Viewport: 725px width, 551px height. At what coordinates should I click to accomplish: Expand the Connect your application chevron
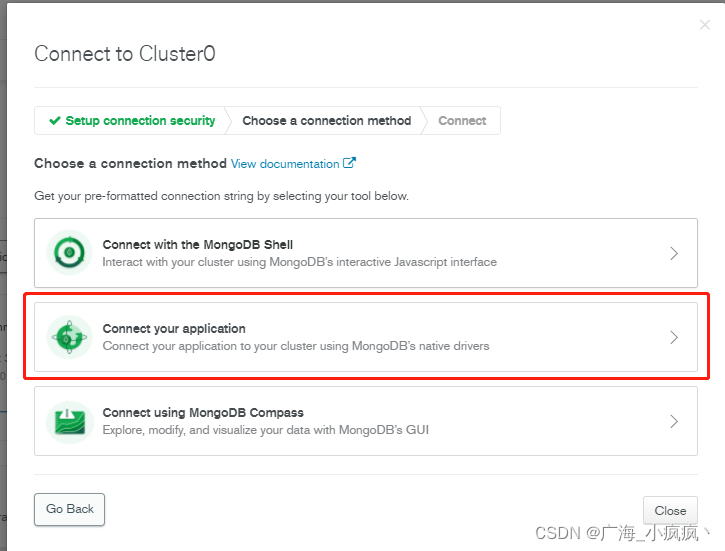(x=674, y=337)
